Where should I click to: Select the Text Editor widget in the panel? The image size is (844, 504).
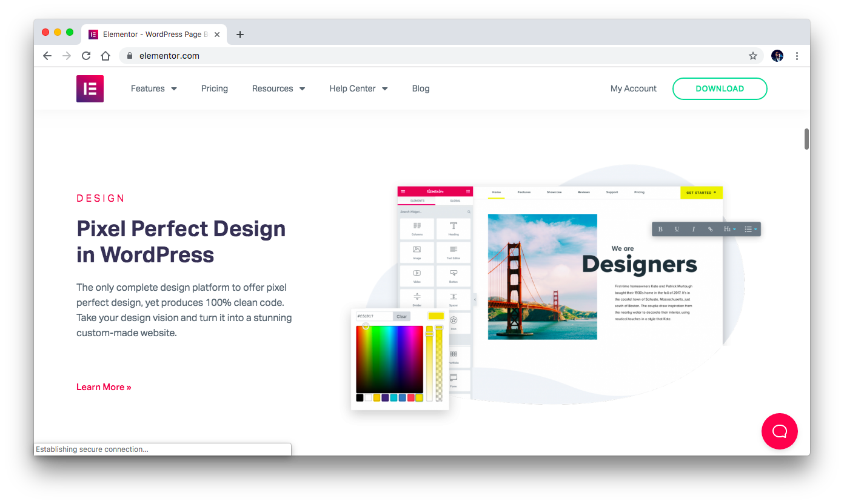click(454, 252)
